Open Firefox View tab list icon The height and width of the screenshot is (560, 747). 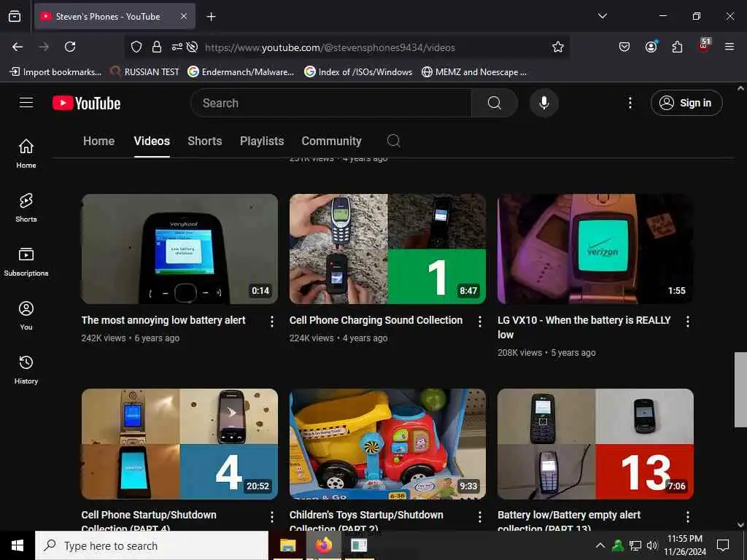click(x=15, y=16)
